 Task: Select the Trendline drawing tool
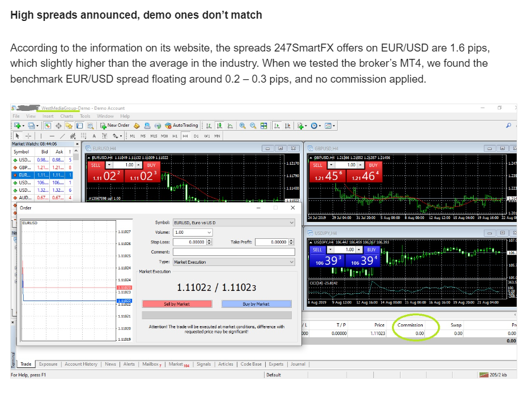click(62, 136)
